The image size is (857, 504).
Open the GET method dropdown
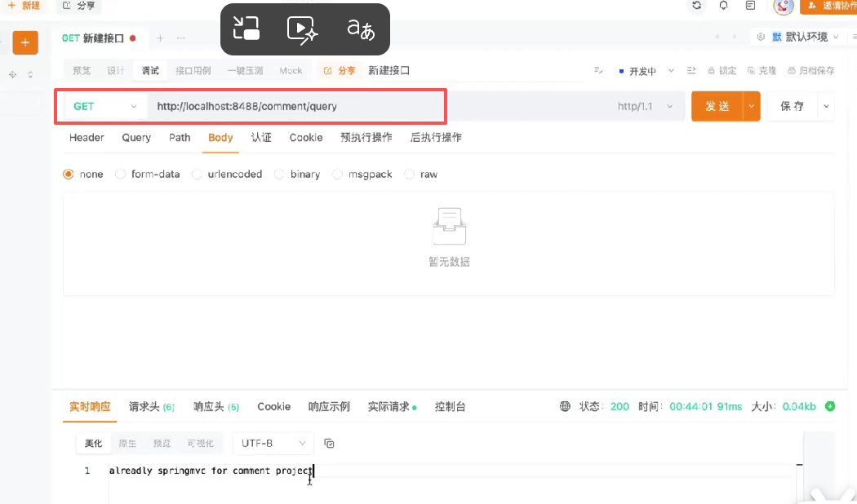tap(105, 107)
